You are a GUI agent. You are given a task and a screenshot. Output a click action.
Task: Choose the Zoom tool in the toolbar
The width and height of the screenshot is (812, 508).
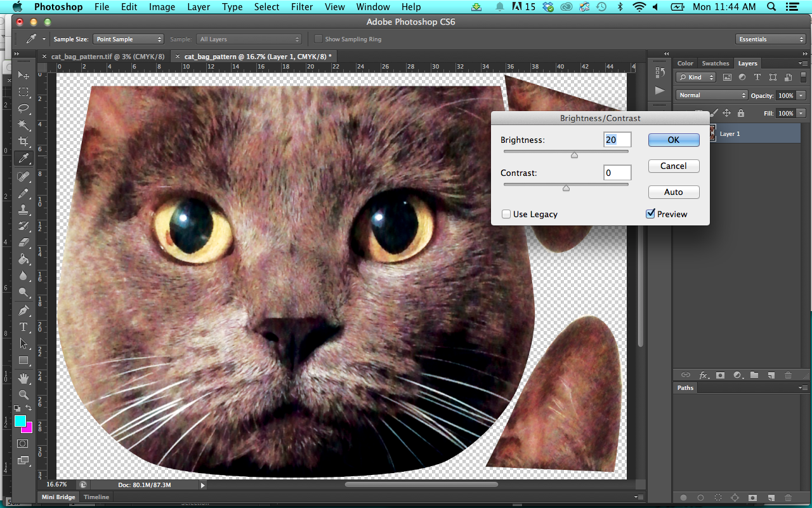pos(23,394)
